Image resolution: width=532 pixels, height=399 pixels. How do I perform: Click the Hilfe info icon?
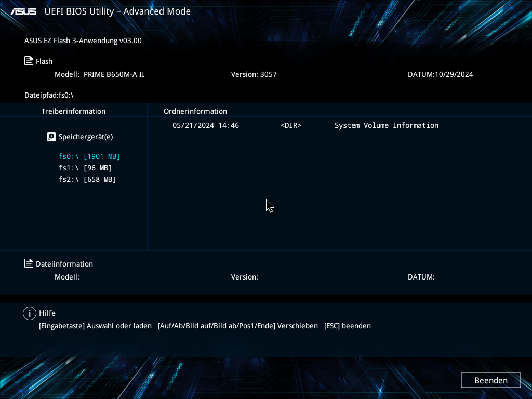pyautogui.click(x=30, y=313)
